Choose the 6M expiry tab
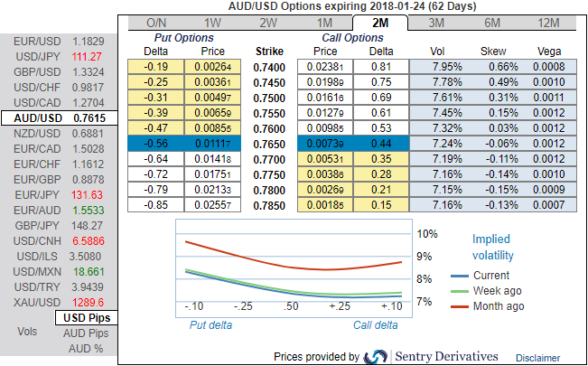 492,23
